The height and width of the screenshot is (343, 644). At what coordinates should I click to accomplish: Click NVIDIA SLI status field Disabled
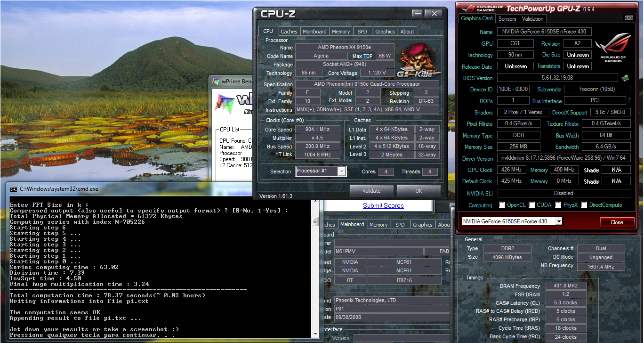click(563, 193)
